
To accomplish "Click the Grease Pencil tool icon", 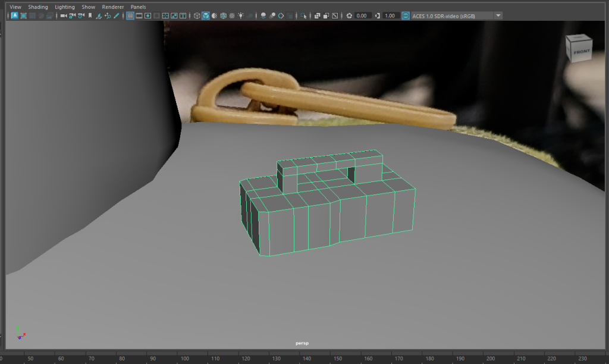I will pyautogui.click(x=116, y=15).
